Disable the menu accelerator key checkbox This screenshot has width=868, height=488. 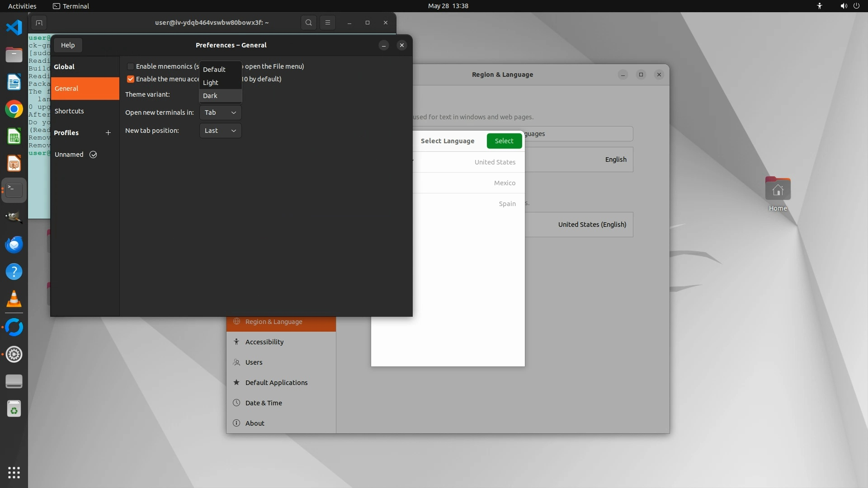tap(131, 79)
